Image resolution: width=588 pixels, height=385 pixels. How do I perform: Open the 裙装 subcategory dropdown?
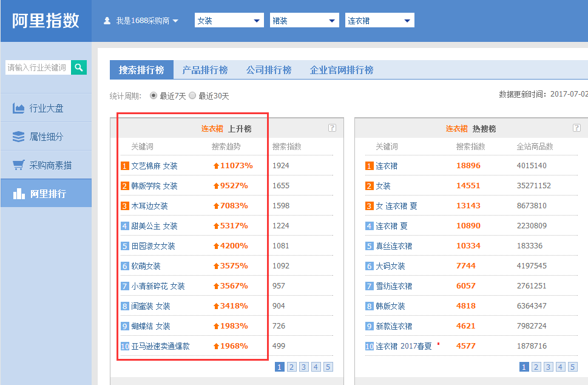pyautogui.click(x=304, y=21)
